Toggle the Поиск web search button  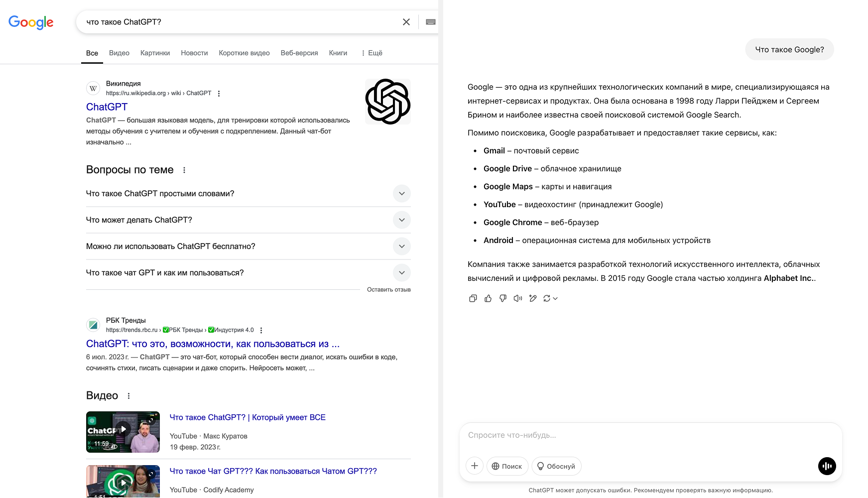[x=507, y=466]
